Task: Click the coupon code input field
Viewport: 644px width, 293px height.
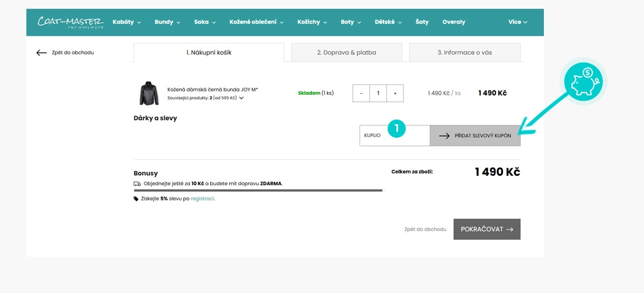Action: [x=395, y=135]
